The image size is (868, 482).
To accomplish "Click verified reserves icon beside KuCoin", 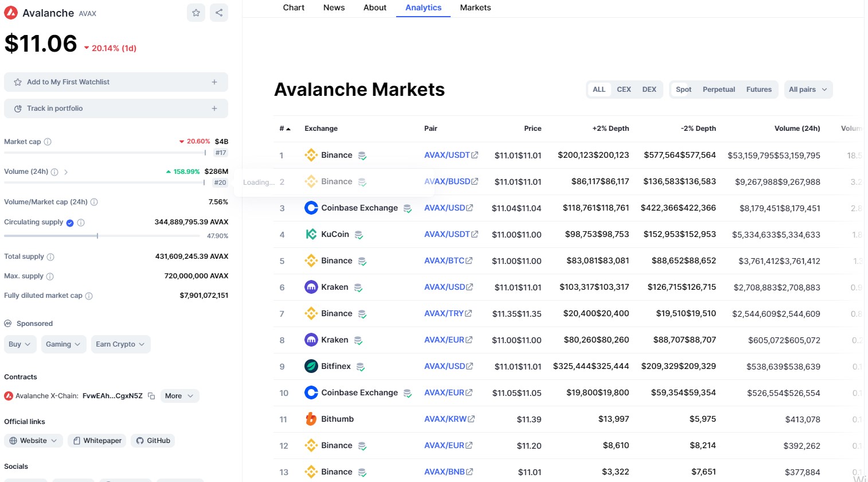I will tap(359, 235).
